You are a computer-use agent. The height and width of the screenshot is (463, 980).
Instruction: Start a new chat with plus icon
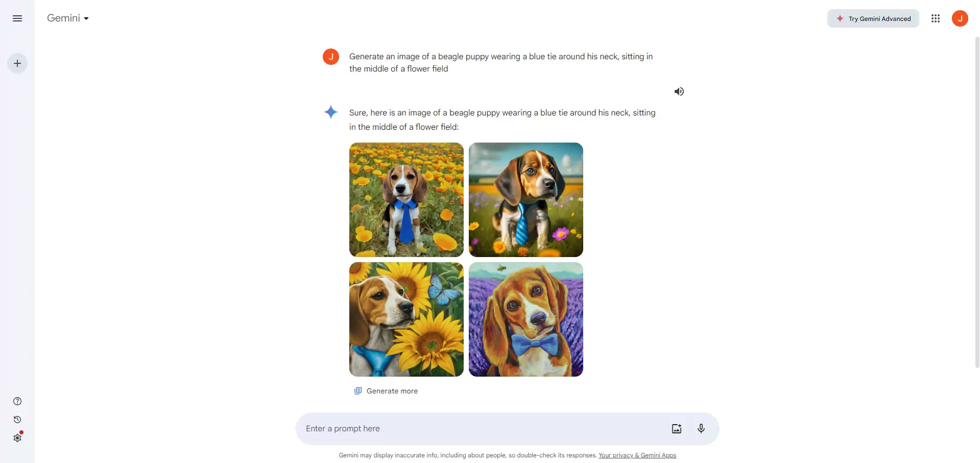pos(17,63)
